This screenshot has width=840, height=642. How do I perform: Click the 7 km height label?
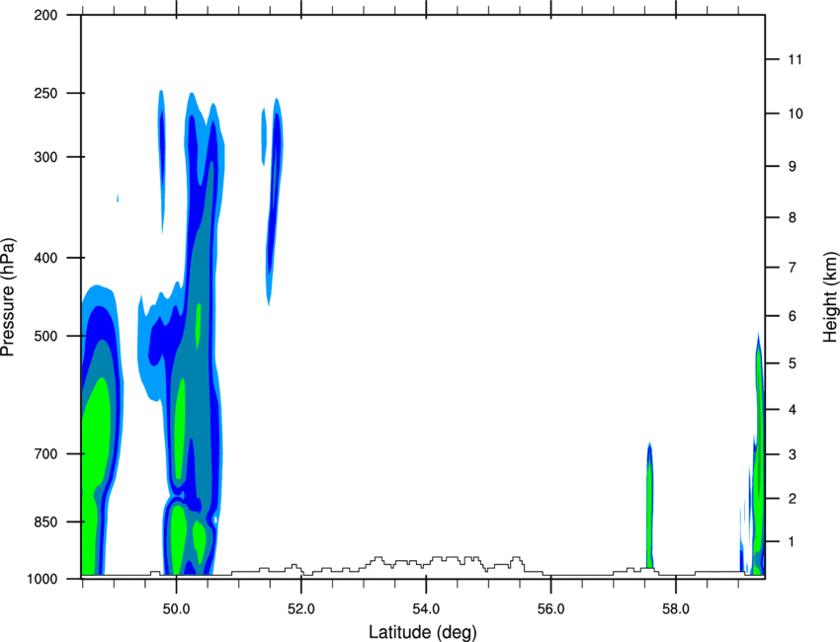pyautogui.click(x=793, y=268)
